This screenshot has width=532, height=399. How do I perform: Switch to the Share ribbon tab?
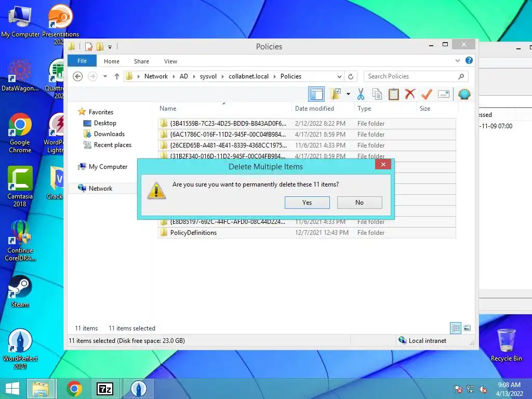(x=141, y=61)
